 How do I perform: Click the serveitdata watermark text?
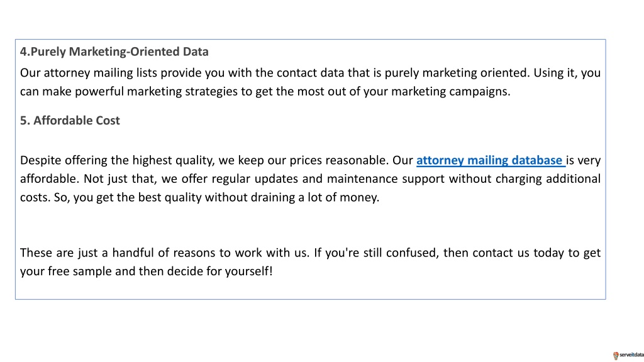click(x=631, y=355)
